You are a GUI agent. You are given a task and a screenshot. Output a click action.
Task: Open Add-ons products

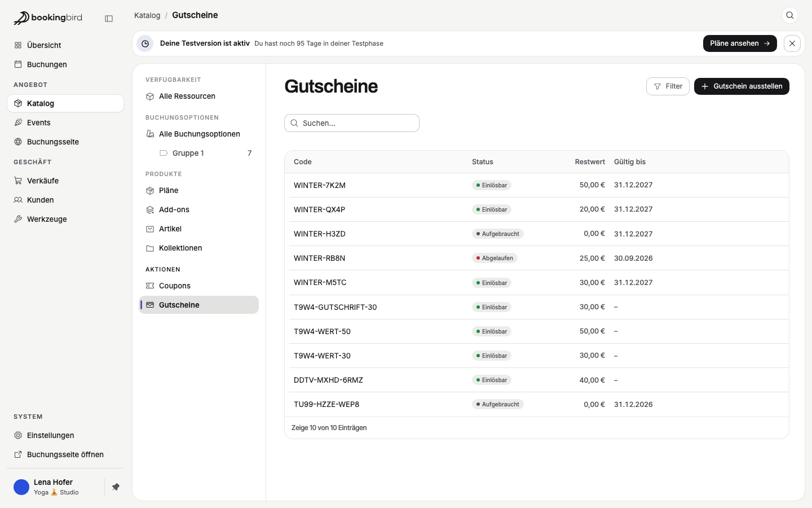pyautogui.click(x=199, y=209)
